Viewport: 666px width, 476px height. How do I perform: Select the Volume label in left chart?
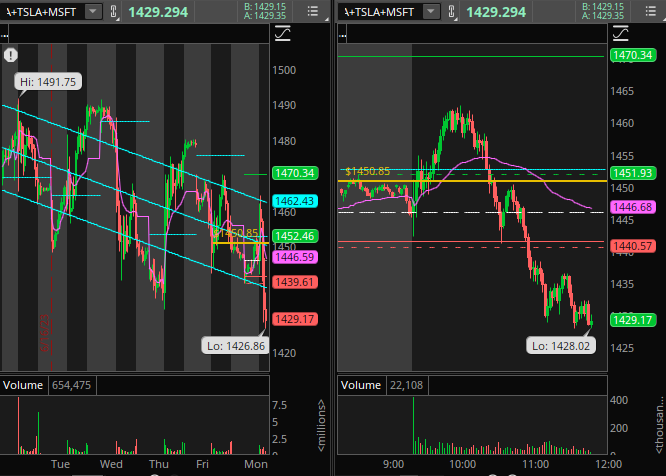[x=23, y=385]
